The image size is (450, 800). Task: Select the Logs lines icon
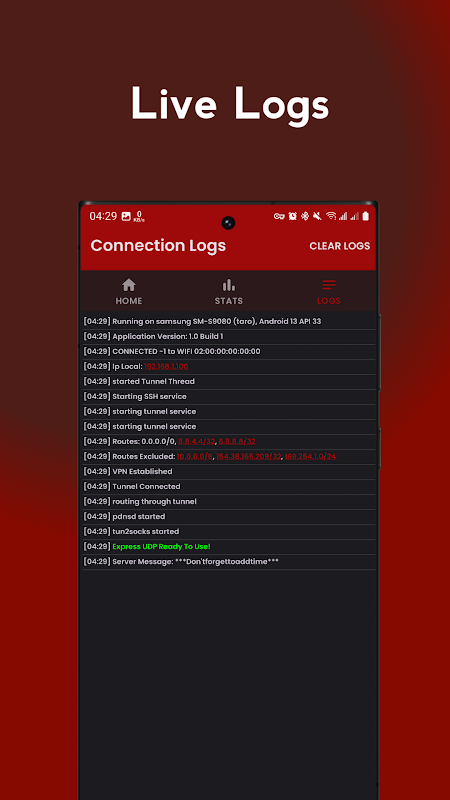point(329,285)
